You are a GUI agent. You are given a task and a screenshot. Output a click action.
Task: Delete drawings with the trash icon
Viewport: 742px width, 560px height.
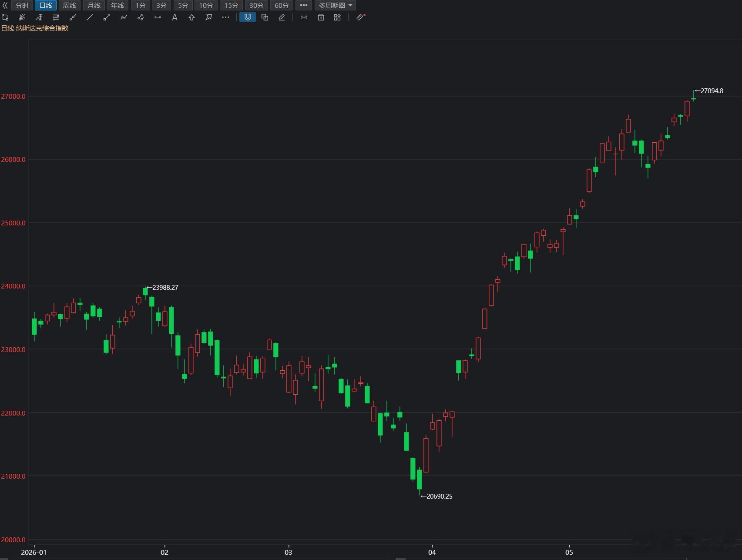(321, 17)
